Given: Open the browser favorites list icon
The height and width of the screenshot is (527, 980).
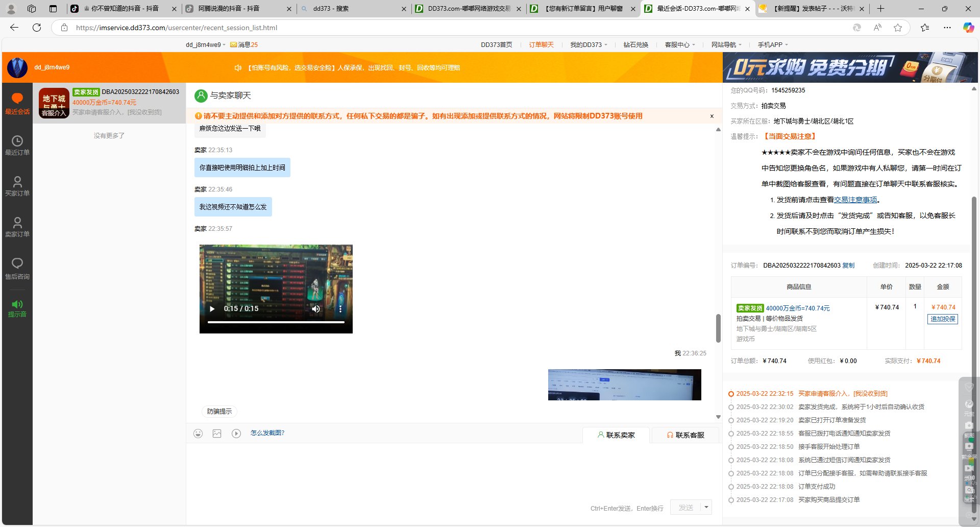Looking at the screenshot, I should [925, 28].
